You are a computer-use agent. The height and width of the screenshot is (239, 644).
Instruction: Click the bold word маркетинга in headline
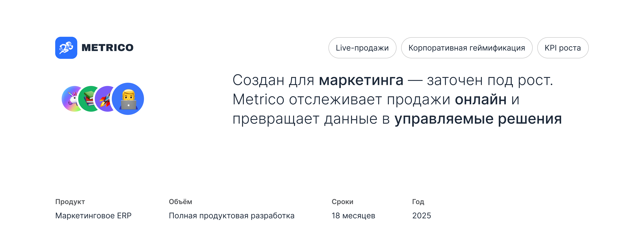tap(361, 80)
